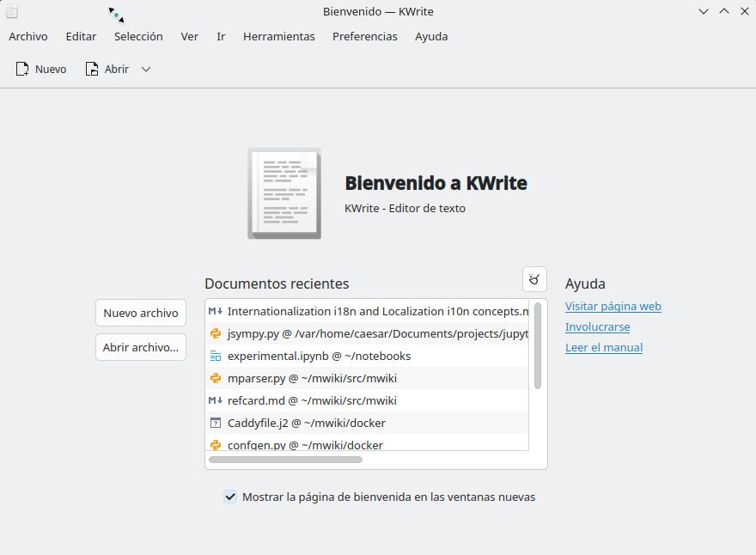Click the Python icon beside mparser.py
The height and width of the screenshot is (555, 756).
[x=216, y=378]
